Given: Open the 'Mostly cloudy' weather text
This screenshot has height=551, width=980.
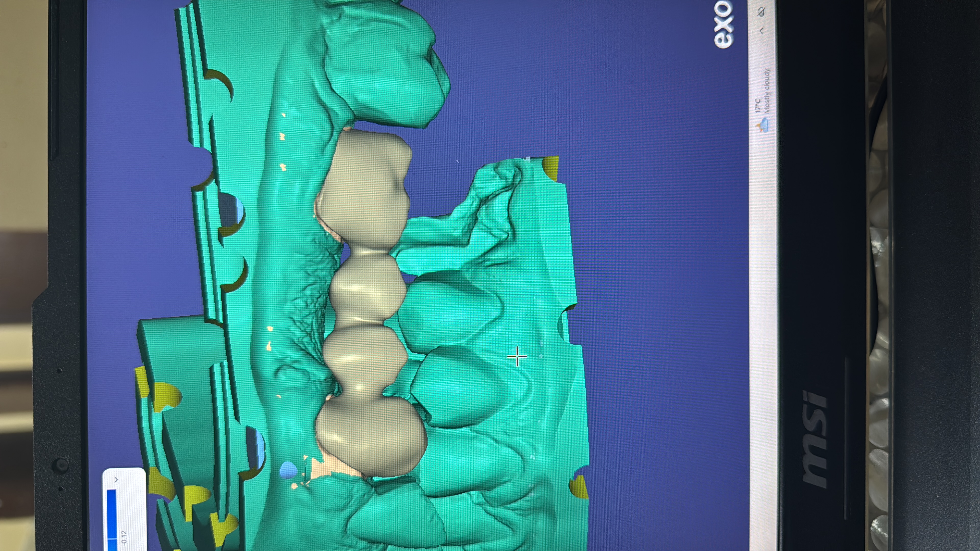Looking at the screenshot, I should 767,91.
